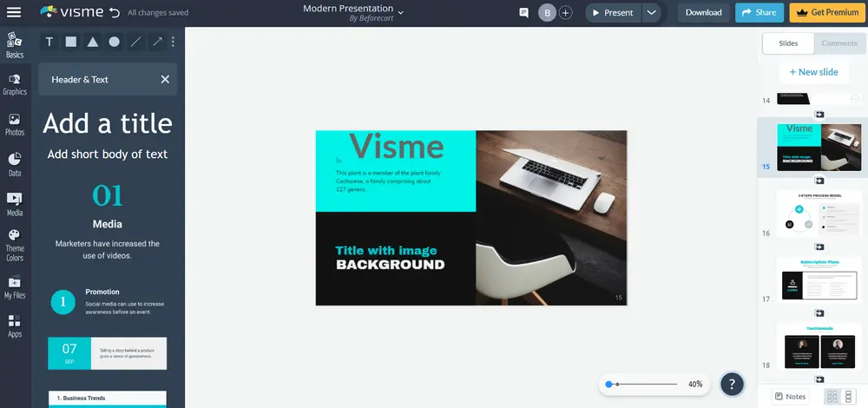The height and width of the screenshot is (408, 868).
Task: Click the Share button
Action: 759,13
